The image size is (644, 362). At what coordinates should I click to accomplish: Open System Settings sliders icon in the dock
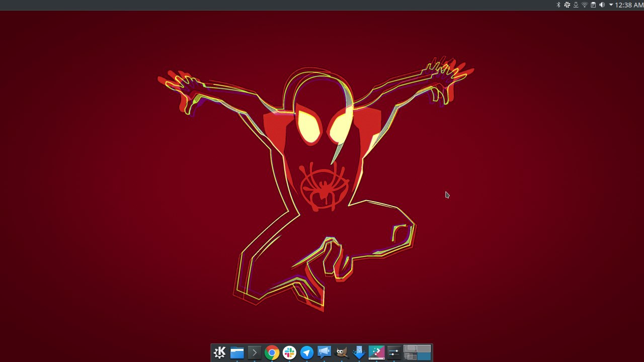(394, 353)
